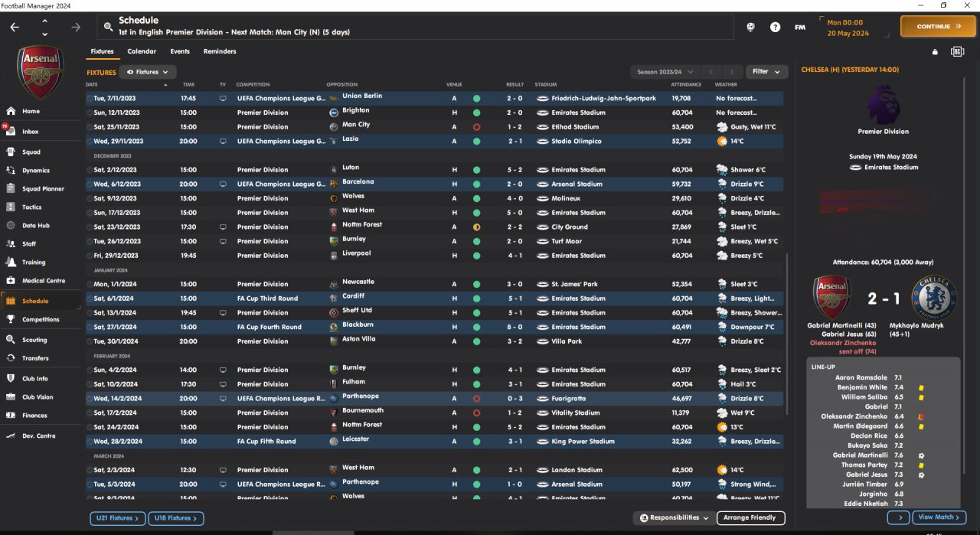
Task: Click the padlock icon above match panel
Action: [935, 52]
